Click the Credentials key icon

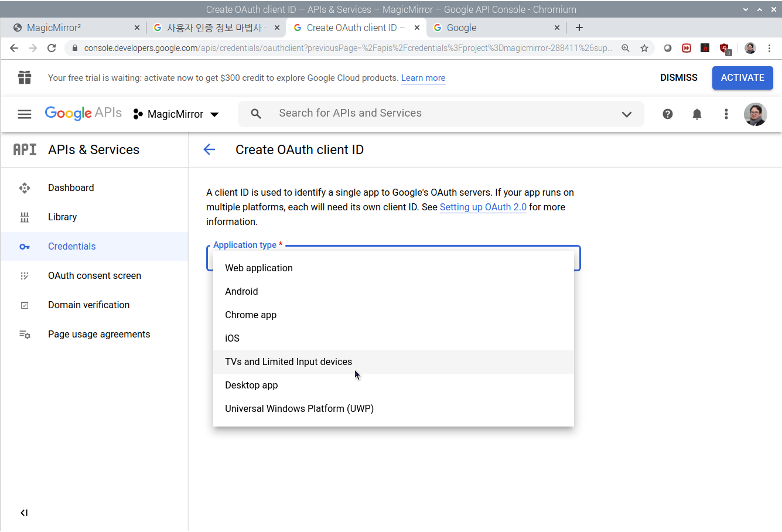tap(25, 247)
